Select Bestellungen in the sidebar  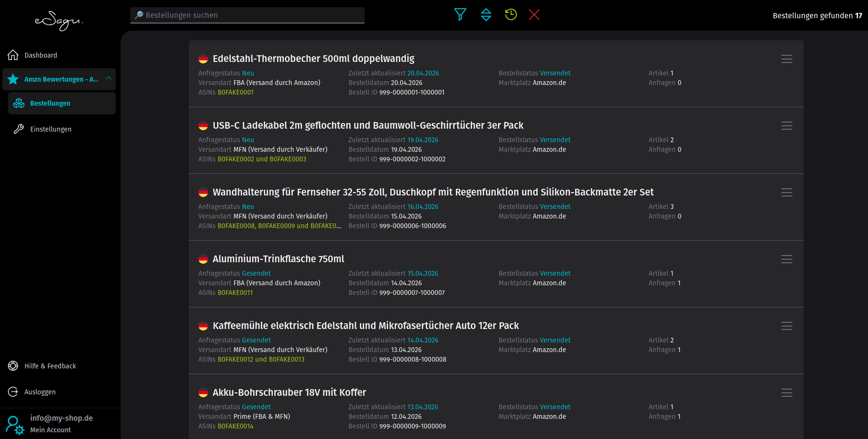pos(50,103)
